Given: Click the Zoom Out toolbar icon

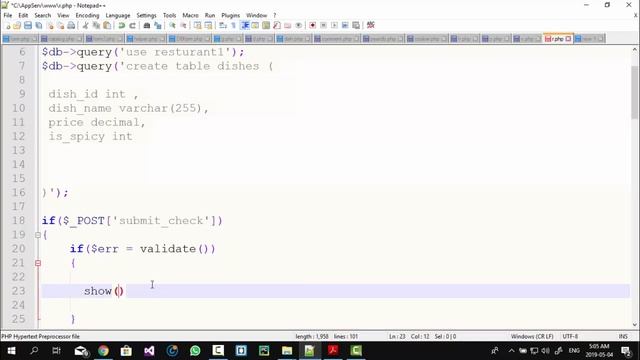Looking at the screenshot, I should tap(183, 26).
